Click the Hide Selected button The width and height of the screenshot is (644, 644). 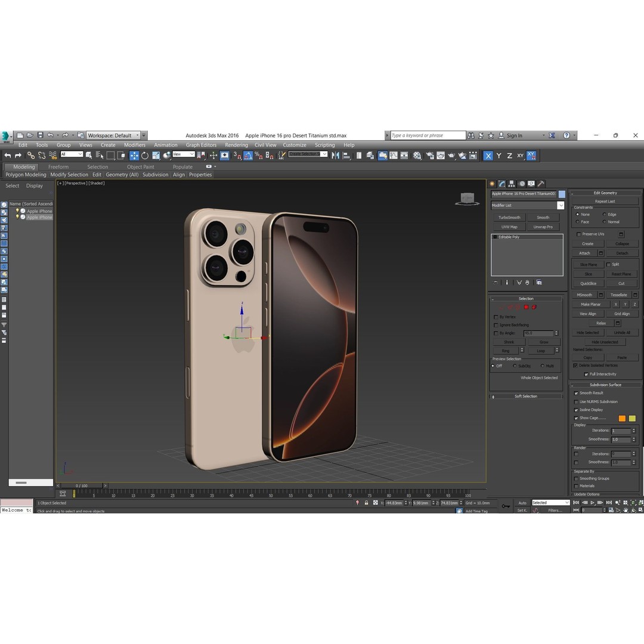588,333
